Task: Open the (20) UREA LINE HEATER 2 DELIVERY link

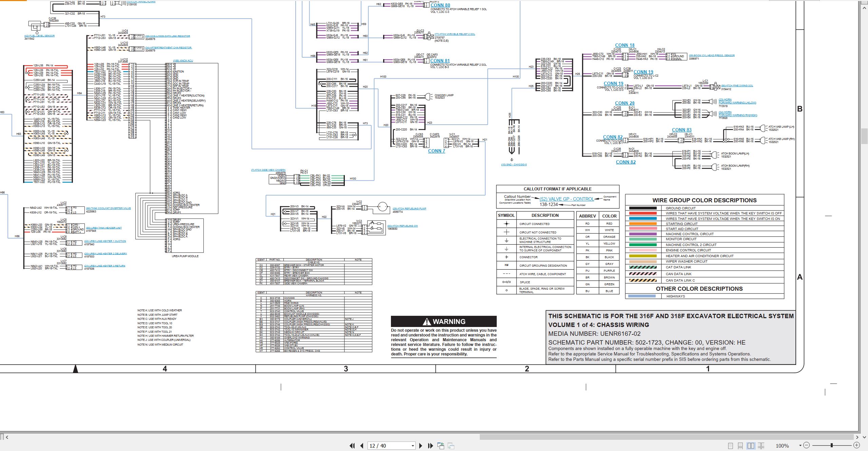Action: pos(105,253)
